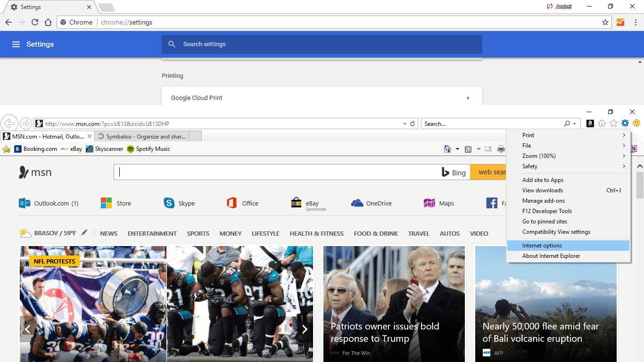
Task: Open a new tab in IE
Action: click(195, 137)
